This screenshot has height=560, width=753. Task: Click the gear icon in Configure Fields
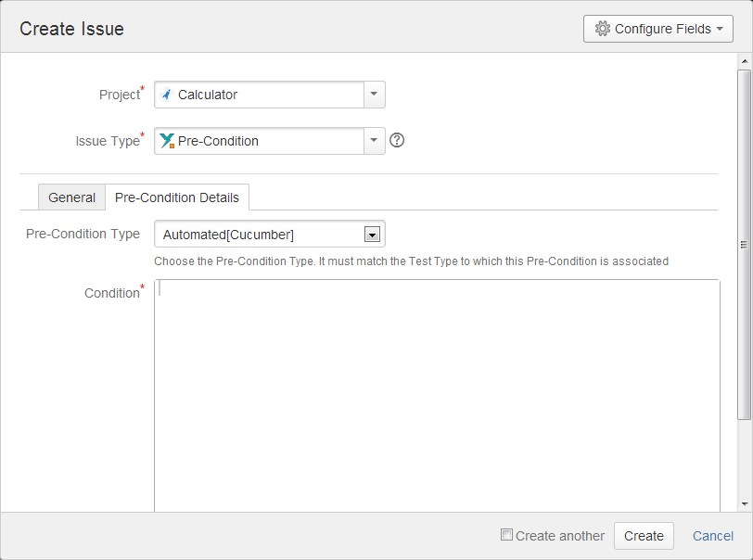[602, 29]
